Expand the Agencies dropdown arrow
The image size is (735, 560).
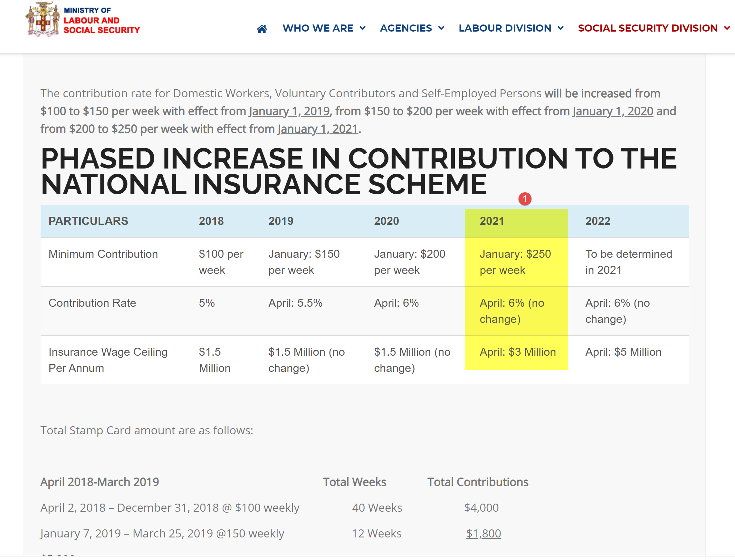441,28
